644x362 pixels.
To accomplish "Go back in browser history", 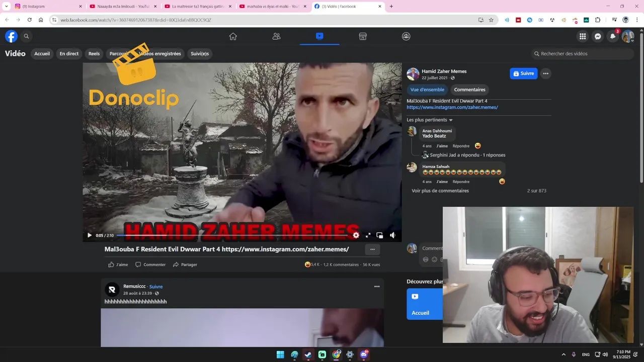I will point(7,20).
